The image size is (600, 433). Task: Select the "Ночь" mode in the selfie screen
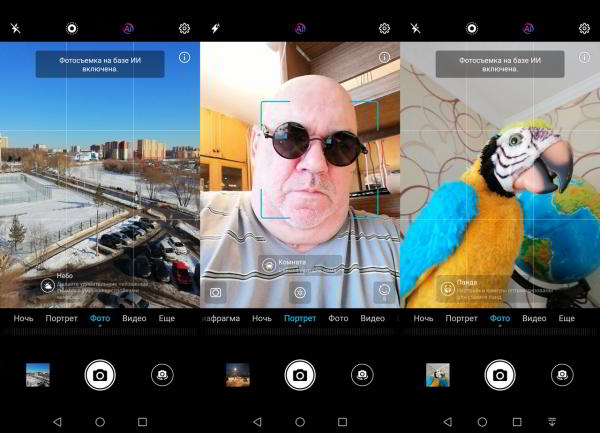261,318
